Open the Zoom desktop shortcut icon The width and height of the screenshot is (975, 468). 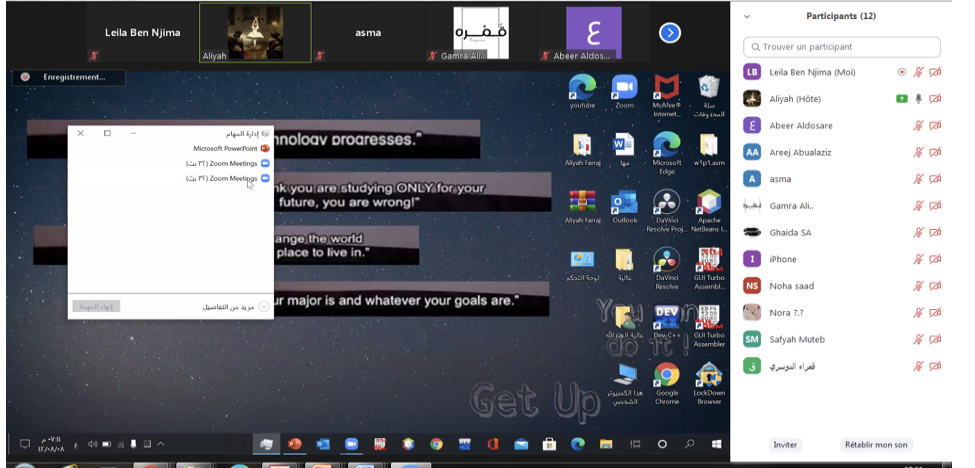624,88
